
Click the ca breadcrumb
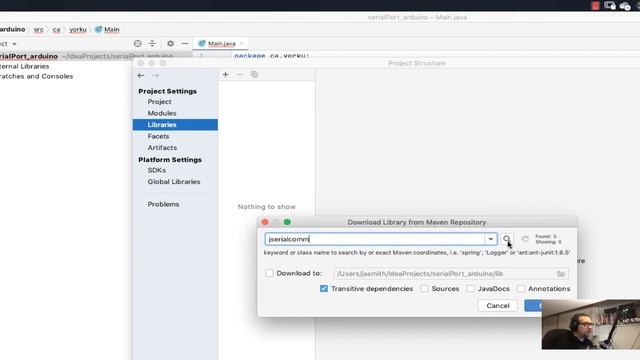pos(56,29)
